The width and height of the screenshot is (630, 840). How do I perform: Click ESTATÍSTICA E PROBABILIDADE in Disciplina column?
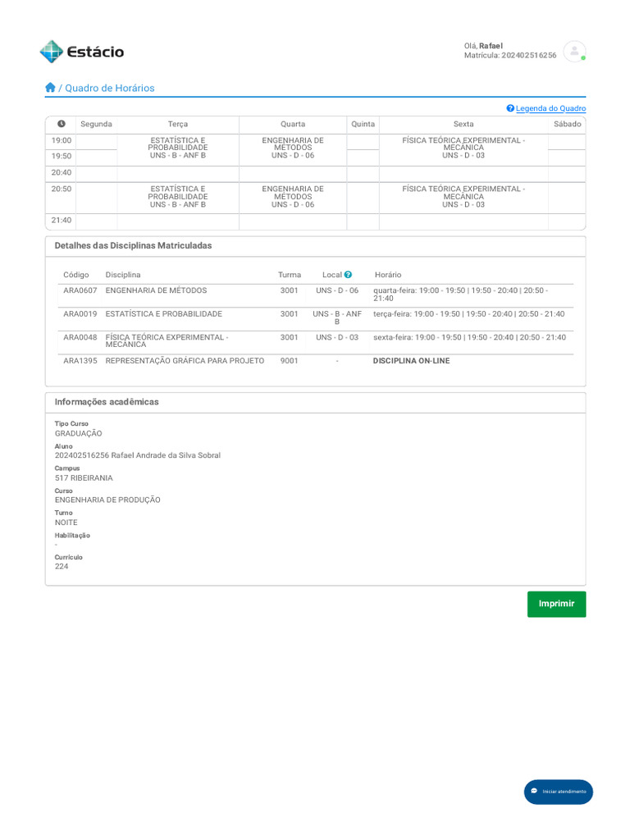163,314
